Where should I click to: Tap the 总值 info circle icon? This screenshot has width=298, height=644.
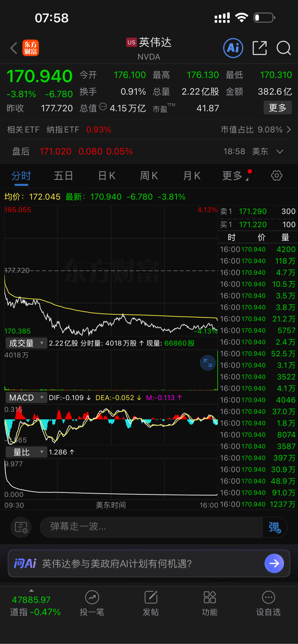point(103,107)
